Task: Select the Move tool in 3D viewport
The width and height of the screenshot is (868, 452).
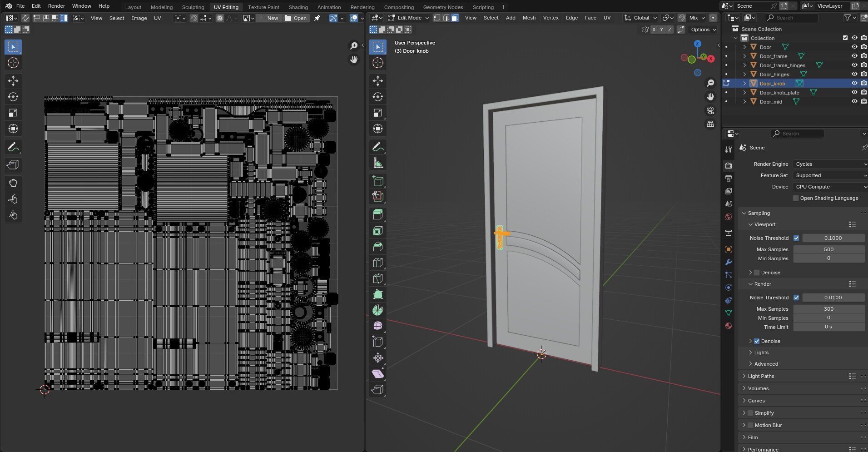Action: (x=378, y=81)
